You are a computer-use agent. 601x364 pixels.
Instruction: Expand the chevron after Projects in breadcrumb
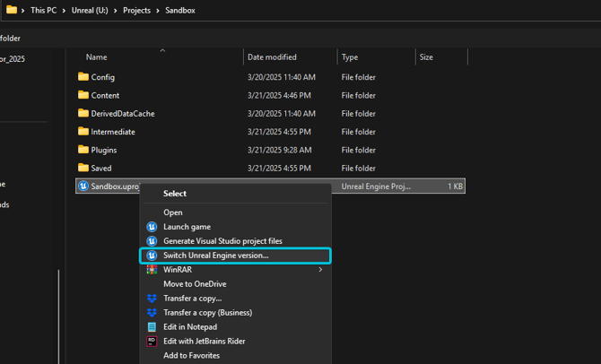click(x=158, y=11)
